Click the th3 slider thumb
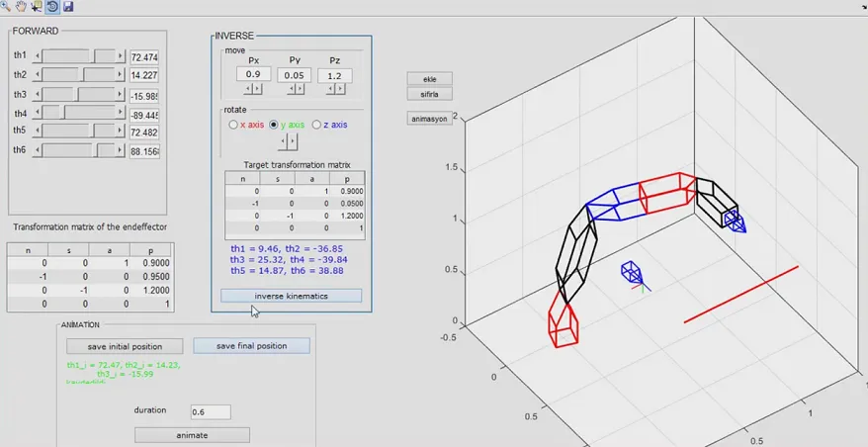 tap(75, 94)
